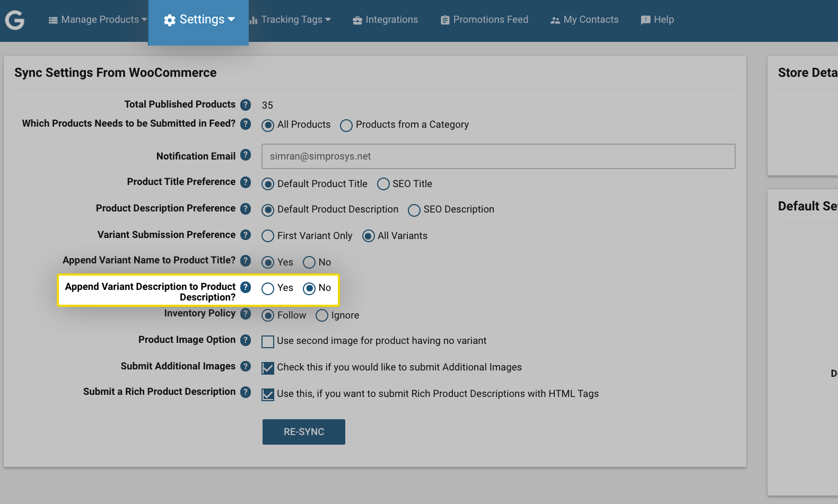This screenshot has width=838, height=504.
Task: Click help icon for Product Title Preference
Action: (x=246, y=182)
